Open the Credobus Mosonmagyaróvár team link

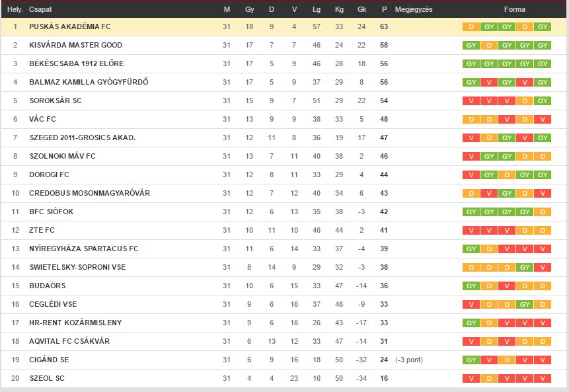pyautogui.click(x=89, y=193)
